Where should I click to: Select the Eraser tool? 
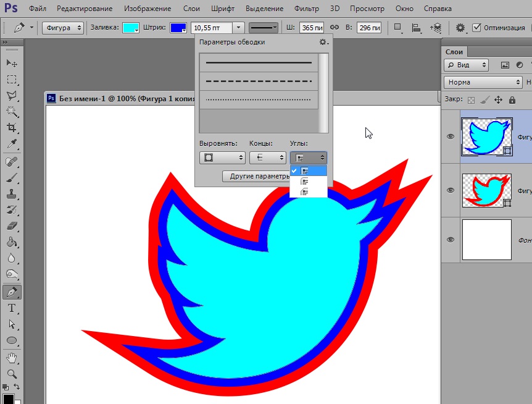click(x=12, y=226)
